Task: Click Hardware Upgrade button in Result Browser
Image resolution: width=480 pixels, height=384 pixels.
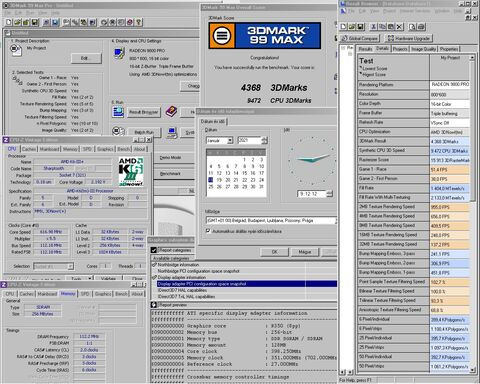Action: click(409, 38)
